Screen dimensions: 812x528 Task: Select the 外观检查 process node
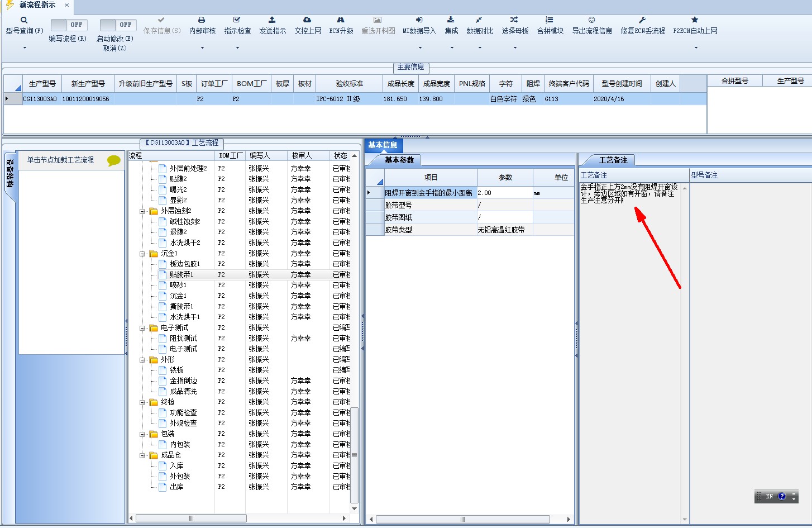coord(183,424)
